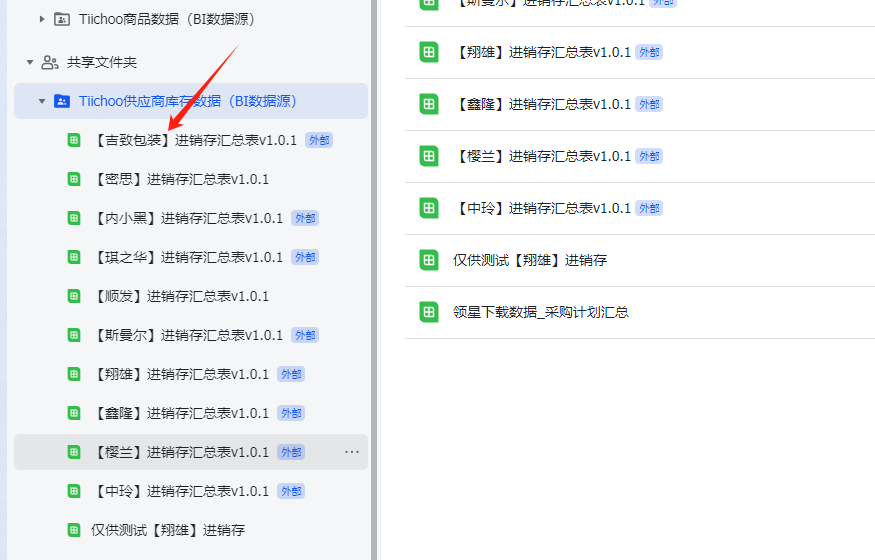875x560 pixels.
Task: Open 【密思】进销存汇总表v1.0.1 in sidebar
Action: 180,179
